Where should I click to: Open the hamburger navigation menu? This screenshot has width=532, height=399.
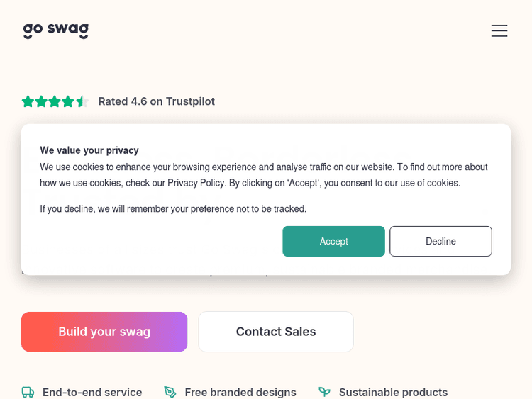499,30
